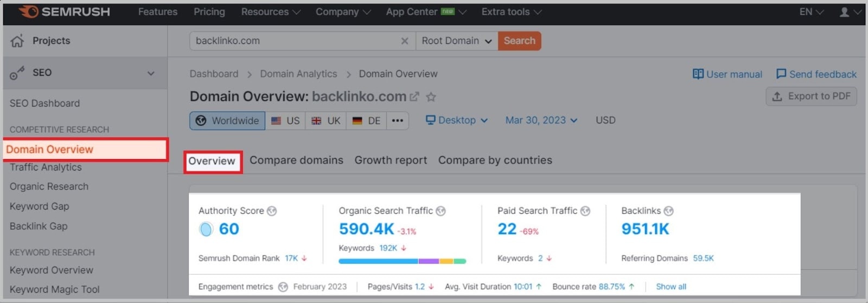Open Pricing in top navigation
This screenshot has width=868, height=303.
[x=209, y=11]
